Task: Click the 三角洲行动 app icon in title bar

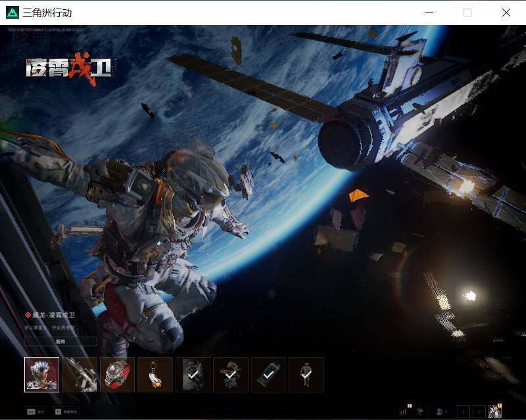Action: (x=12, y=12)
